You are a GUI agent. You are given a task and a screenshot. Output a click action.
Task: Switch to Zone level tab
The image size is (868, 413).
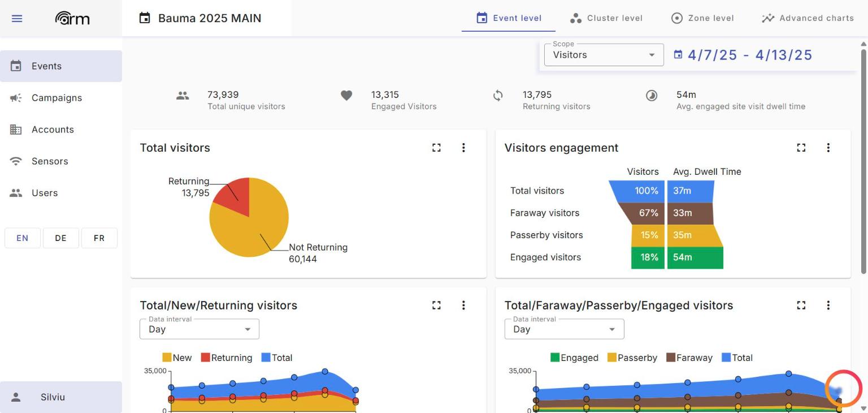click(702, 18)
